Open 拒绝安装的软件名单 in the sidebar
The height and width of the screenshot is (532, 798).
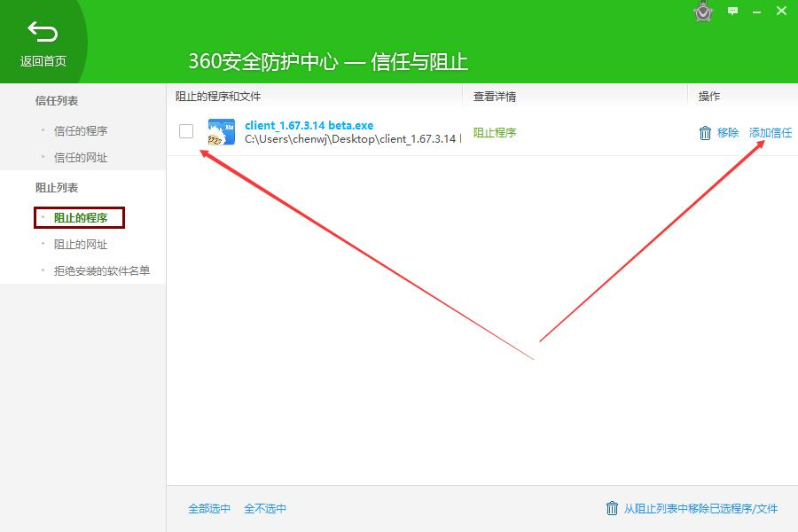click(102, 270)
